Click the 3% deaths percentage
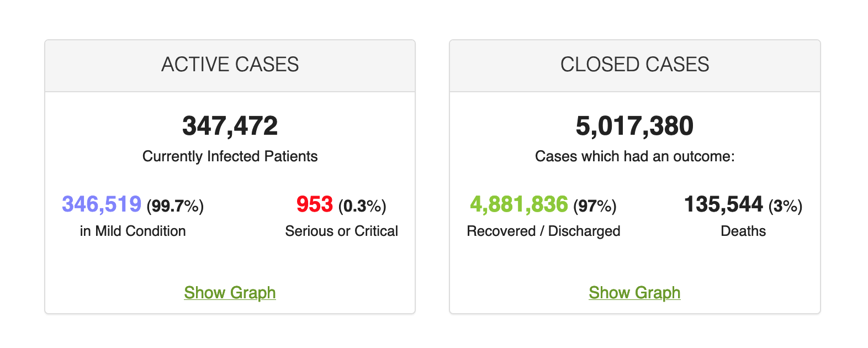The image size is (868, 348). pos(785,206)
